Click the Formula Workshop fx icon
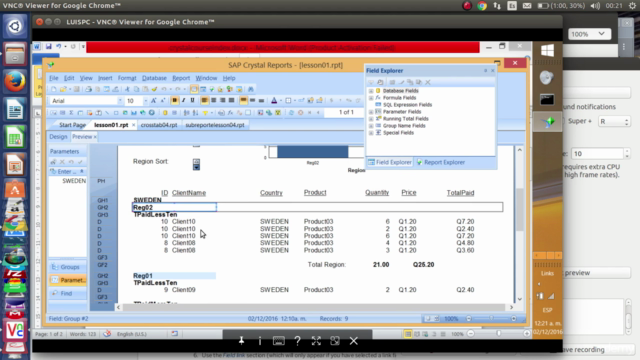Screen dimensions: 640x360 (230, 113)
